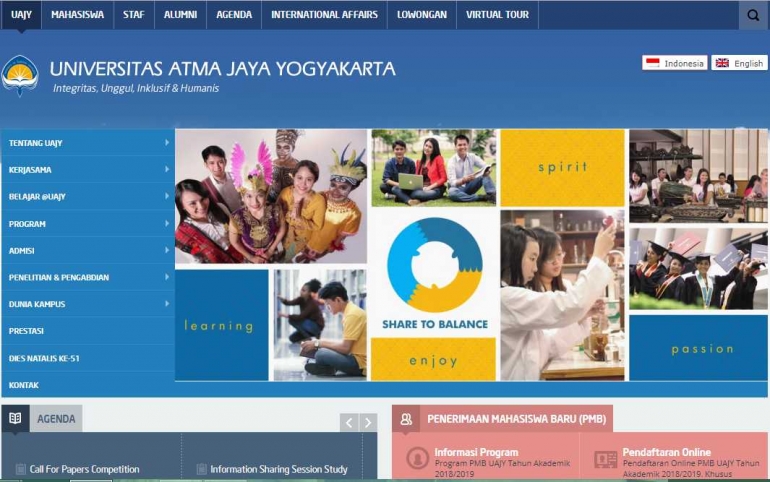Image resolution: width=770 pixels, height=482 pixels.
Task: Click the yellow spirit tile
Action: [562, 167]
